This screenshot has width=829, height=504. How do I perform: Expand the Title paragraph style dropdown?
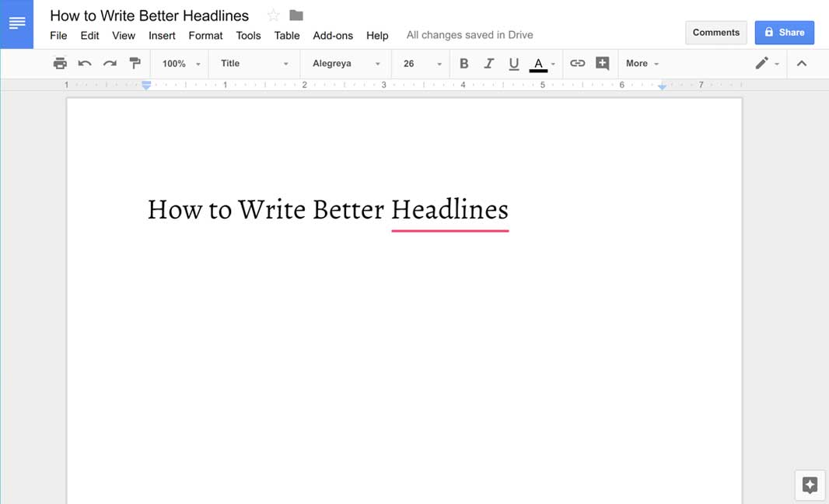tap(254, 64)
